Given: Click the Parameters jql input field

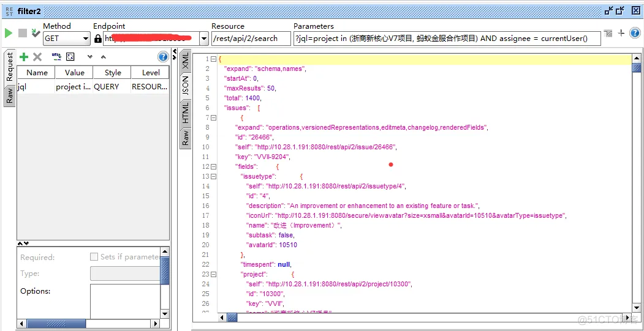Looking at the screenshot, I should point(447,39).
